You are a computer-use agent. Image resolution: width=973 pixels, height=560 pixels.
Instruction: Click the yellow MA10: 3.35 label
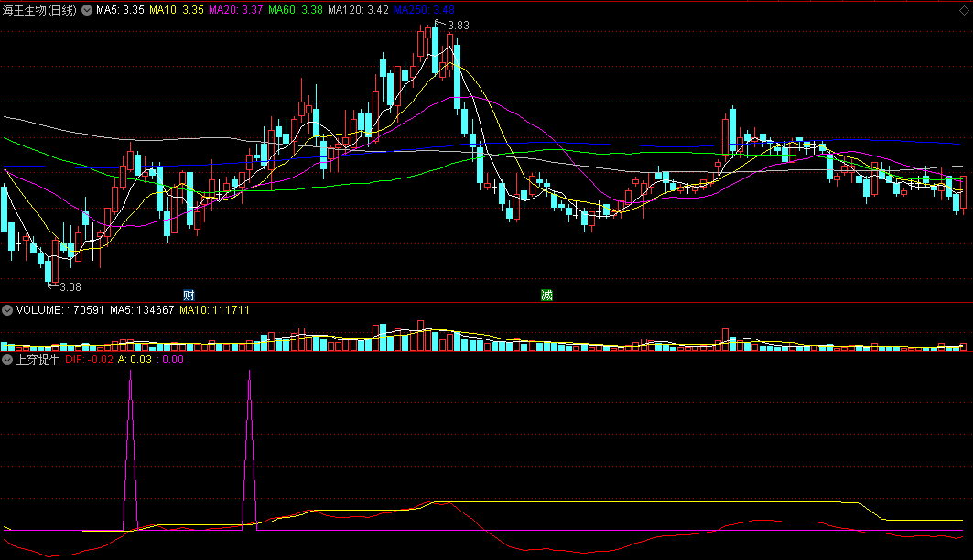[x=177, y=10]
